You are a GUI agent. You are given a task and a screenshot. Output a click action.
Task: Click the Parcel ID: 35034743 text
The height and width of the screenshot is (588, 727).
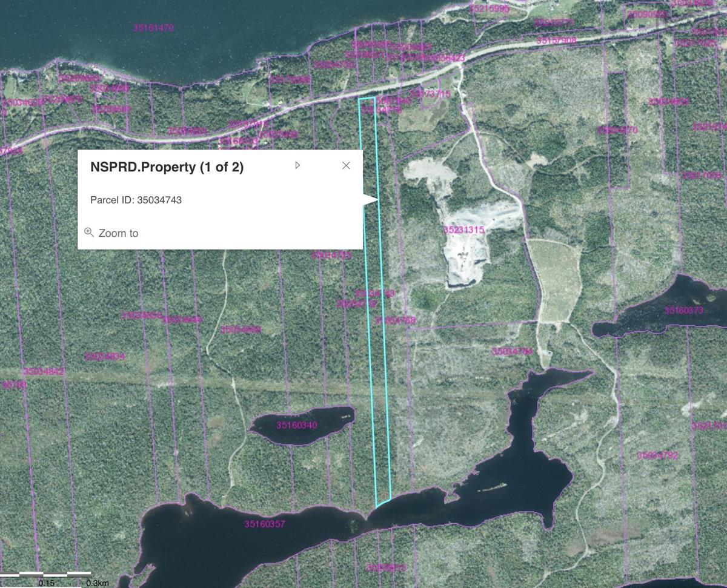pos(136,200)
